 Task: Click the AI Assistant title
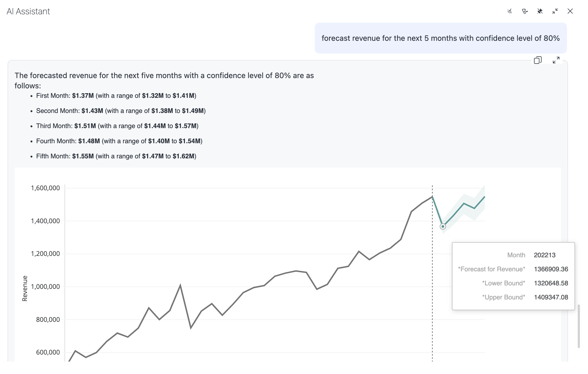tap(28, 11)
